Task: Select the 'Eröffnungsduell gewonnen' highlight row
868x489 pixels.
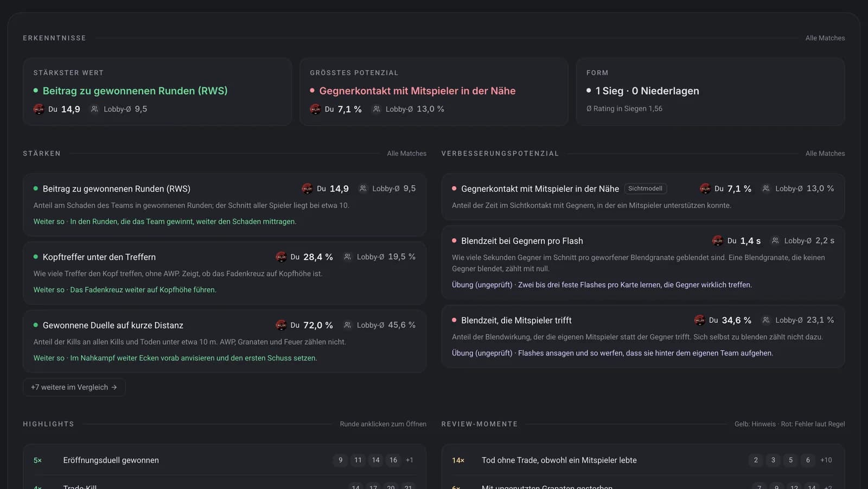Action: click(225, 460)
